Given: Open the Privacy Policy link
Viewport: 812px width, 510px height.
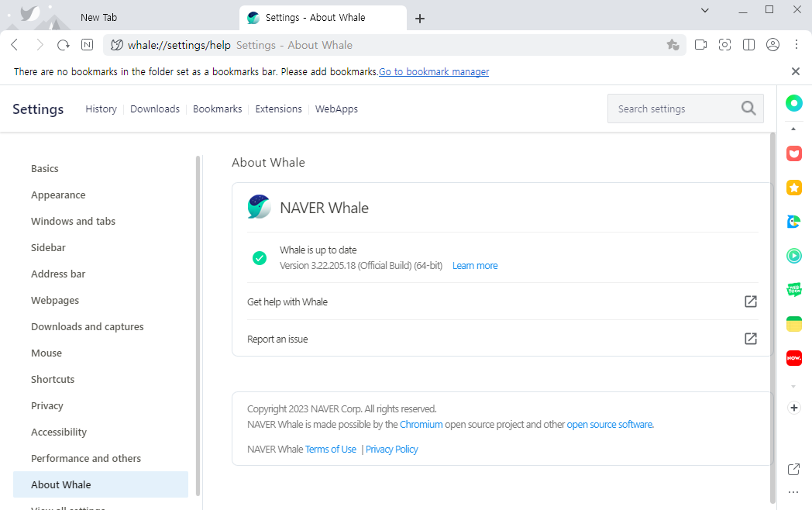Looking at the screenshot, I should 391,449.
